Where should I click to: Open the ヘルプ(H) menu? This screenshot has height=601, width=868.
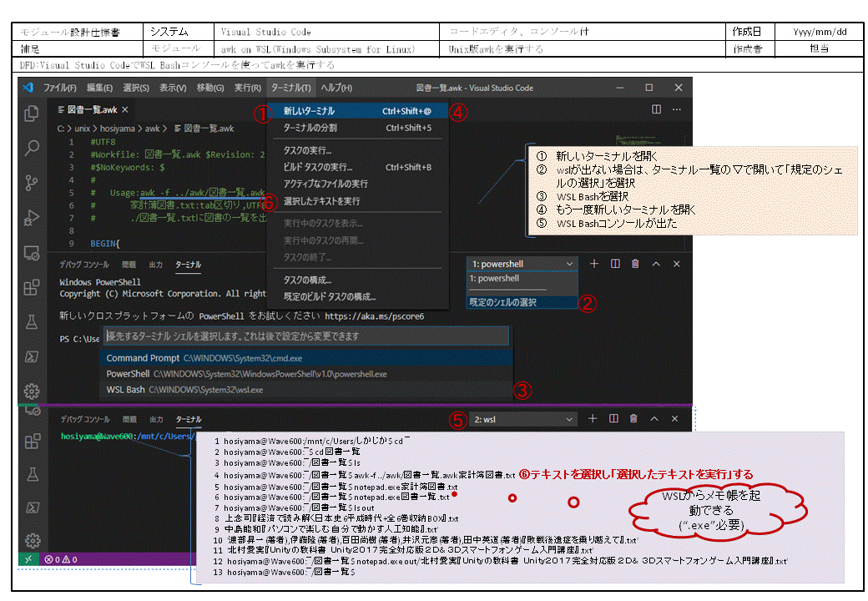coord(336,88)
